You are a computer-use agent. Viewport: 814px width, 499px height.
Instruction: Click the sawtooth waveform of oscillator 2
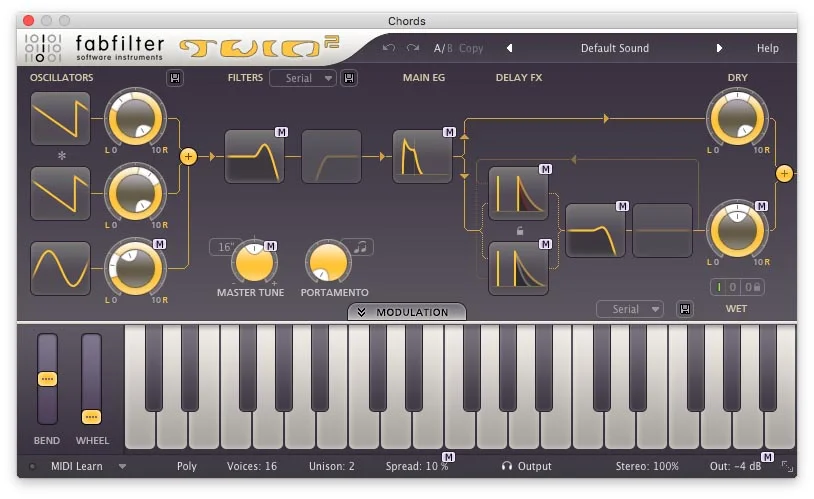point(60,193)
